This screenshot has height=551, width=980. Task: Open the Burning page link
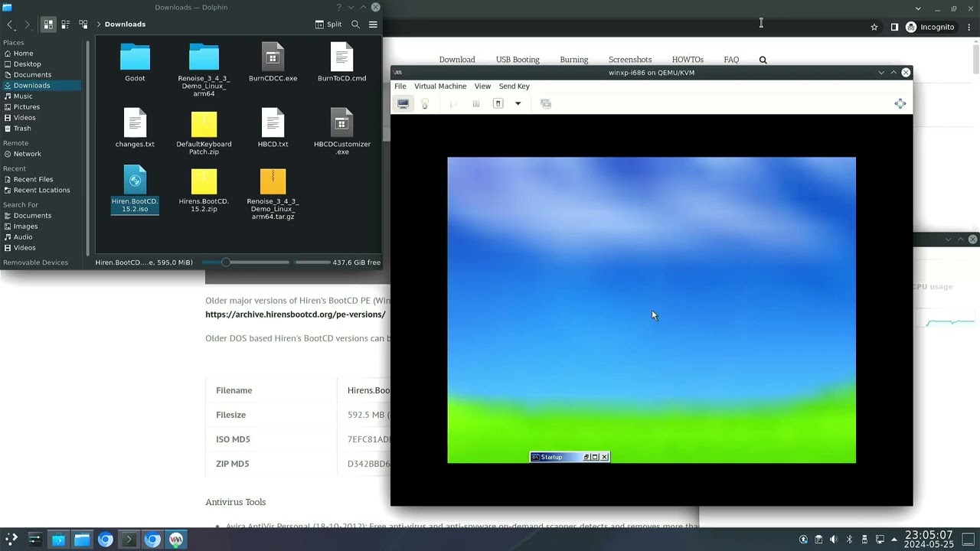[574, 60]
